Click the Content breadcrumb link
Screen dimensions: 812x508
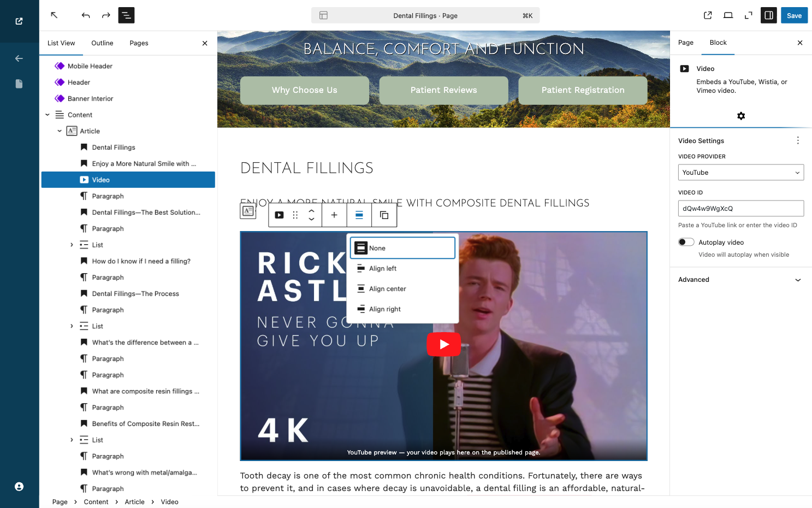tap(96, 502)
